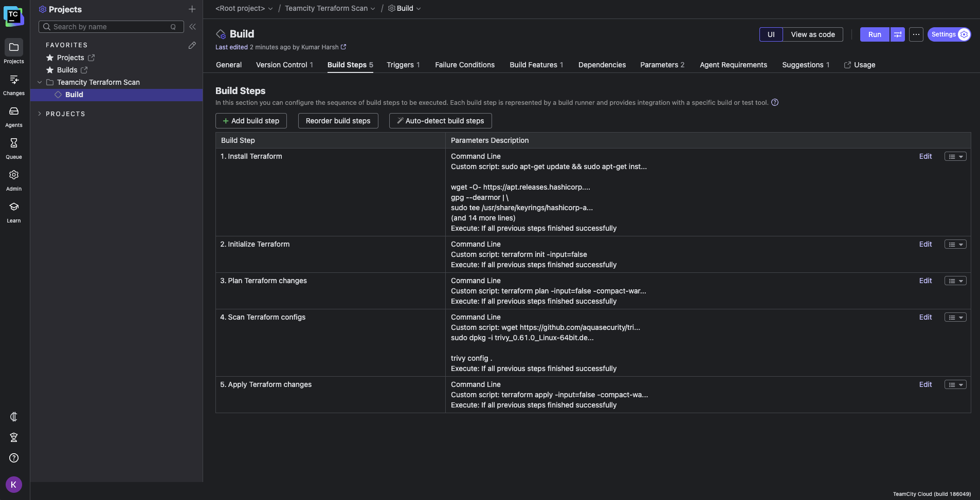Go to the Agent Requirements tab

click(733, 65)
